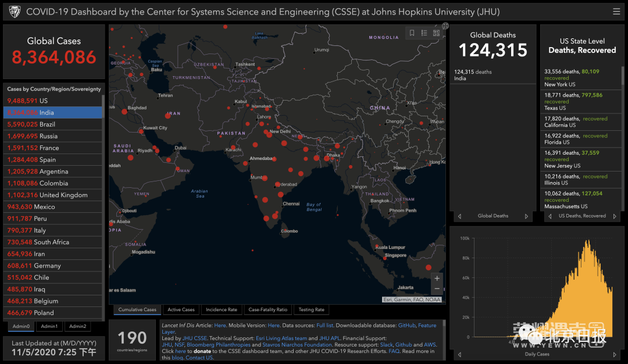
Task: Click California US deaths entry
Action: [580, 122]
